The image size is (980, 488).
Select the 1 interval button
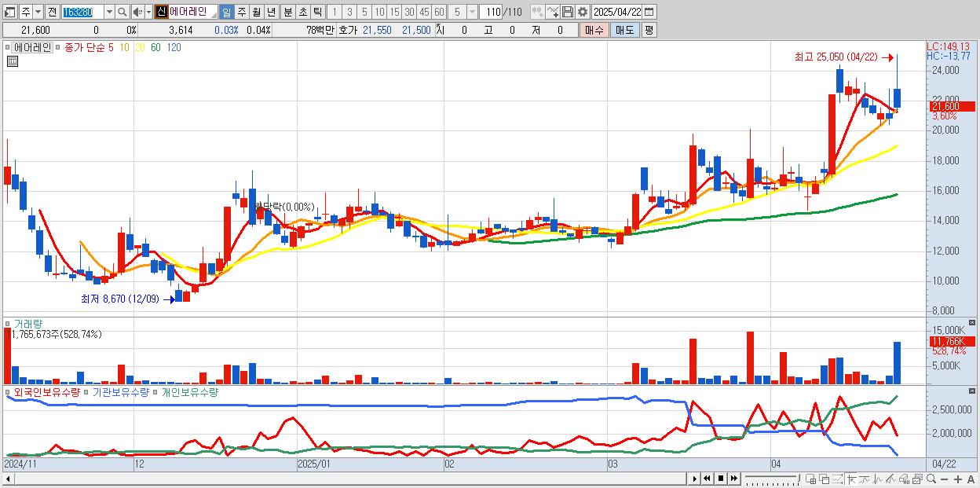[334, 13]
